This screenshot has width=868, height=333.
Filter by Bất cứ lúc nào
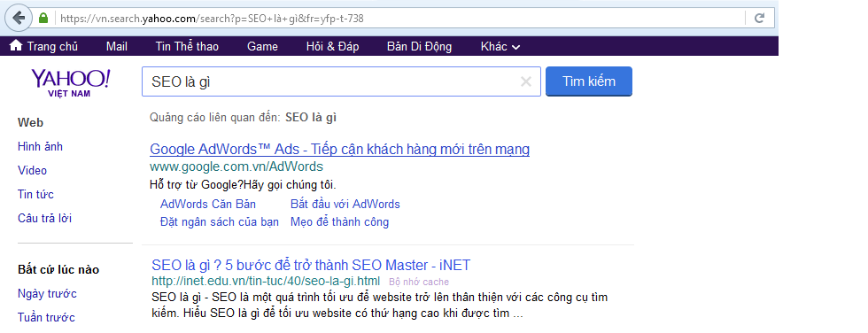point(58,270)
